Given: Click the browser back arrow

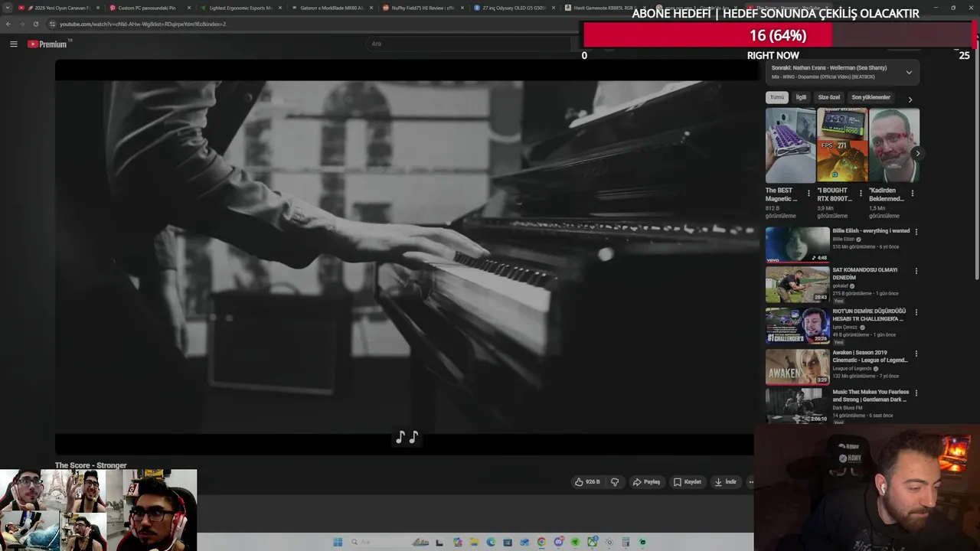Looking at the screenshot, I should 8,24.
